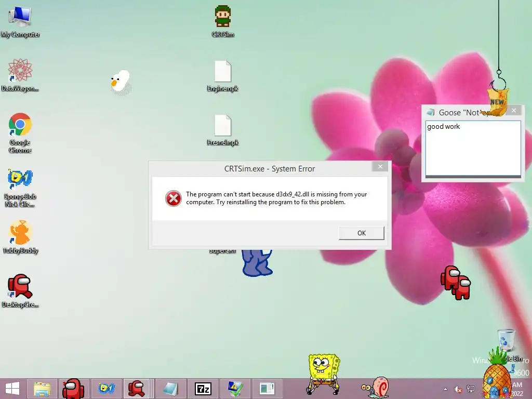532x399 pixels.
Task: Select the TubbyBuddy desktop shortcut
Action: (20, 237)
